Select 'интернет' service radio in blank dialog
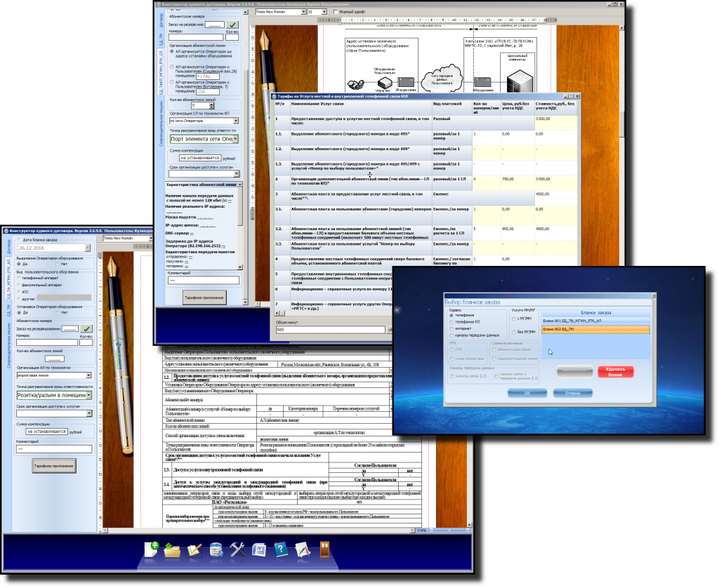Viewport: 719px width, 588px height. [x=451, y=329]
